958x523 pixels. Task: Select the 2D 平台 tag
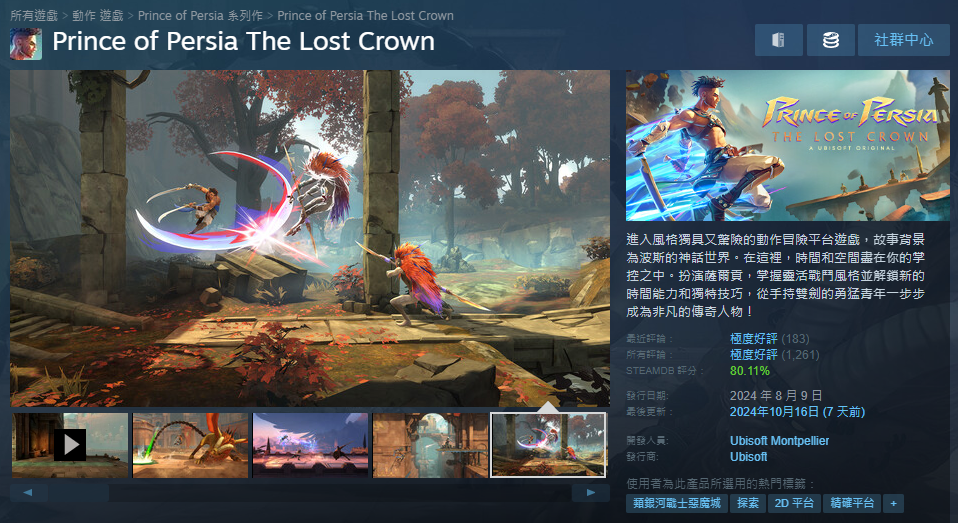coord(794,503)
